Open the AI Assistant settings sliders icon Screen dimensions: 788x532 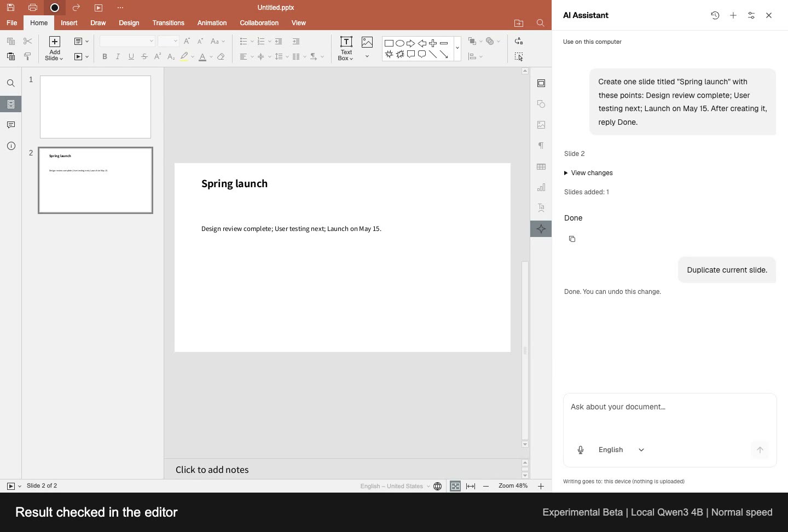point(751,15)
